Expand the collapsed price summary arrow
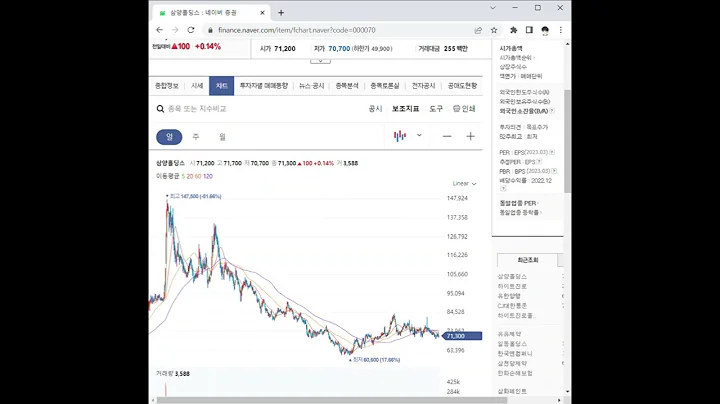Image resolution: width=720 pixels, height=404 pixels. 320,61
